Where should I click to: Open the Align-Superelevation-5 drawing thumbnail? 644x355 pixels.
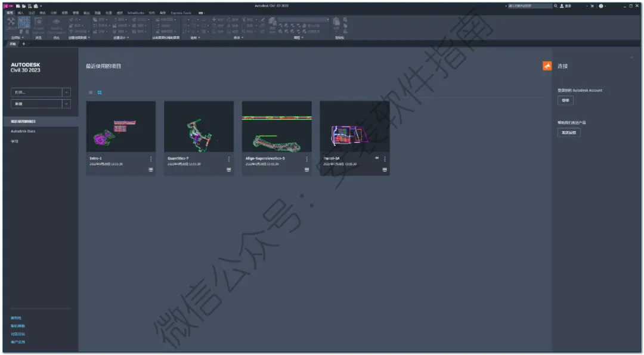277,126
